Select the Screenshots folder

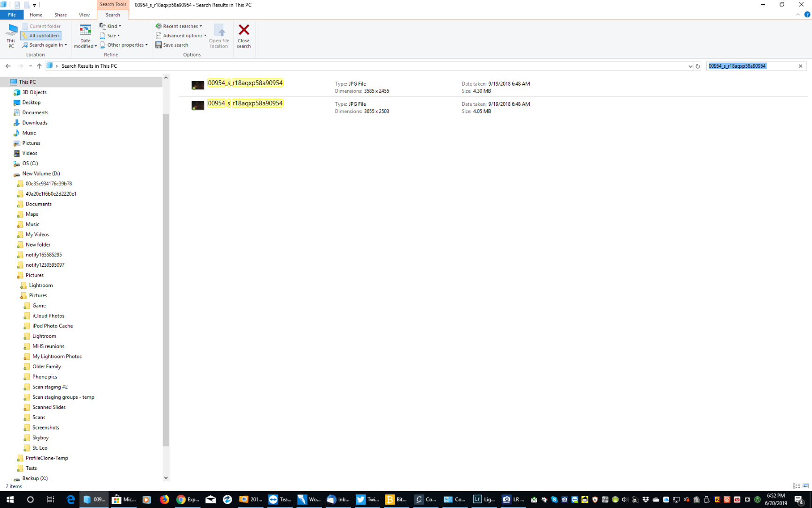coord(46,428)
